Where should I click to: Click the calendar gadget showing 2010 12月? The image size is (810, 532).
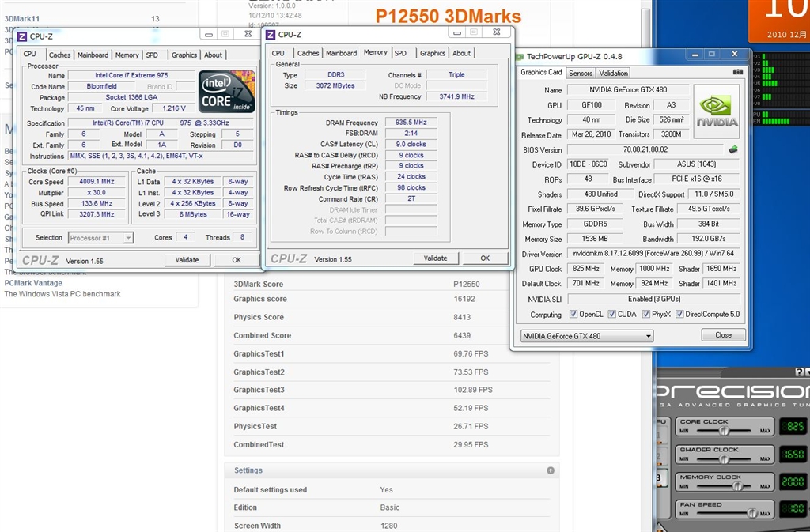(x=779, y=21)
